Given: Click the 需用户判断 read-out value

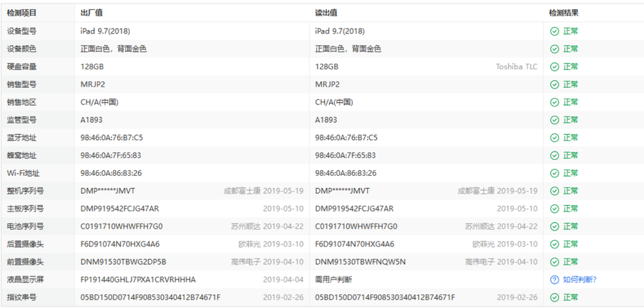Looking at the screenshot, I should pyautogui.click(x=333, y=279).
